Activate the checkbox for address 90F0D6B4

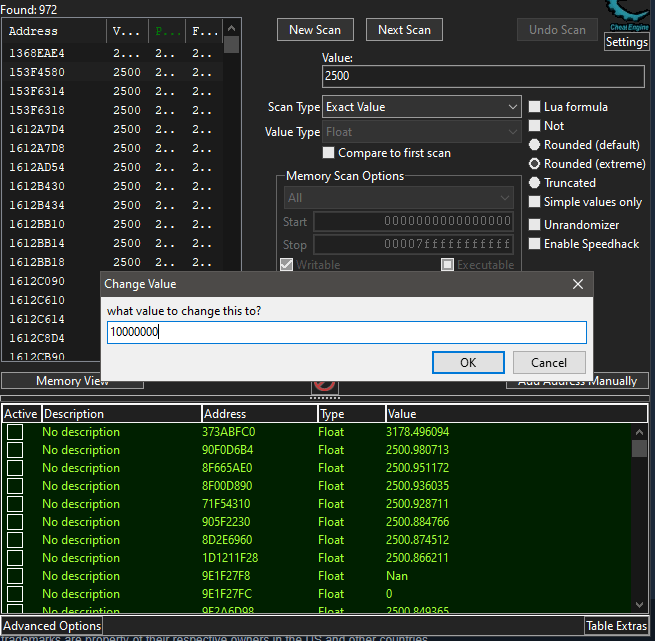pos(15,450)
